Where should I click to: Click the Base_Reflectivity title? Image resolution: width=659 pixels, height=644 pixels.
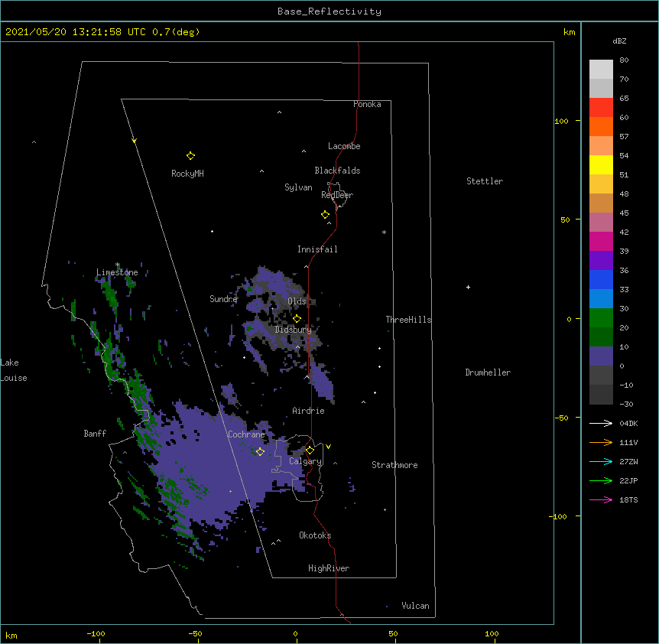(329, 11)
